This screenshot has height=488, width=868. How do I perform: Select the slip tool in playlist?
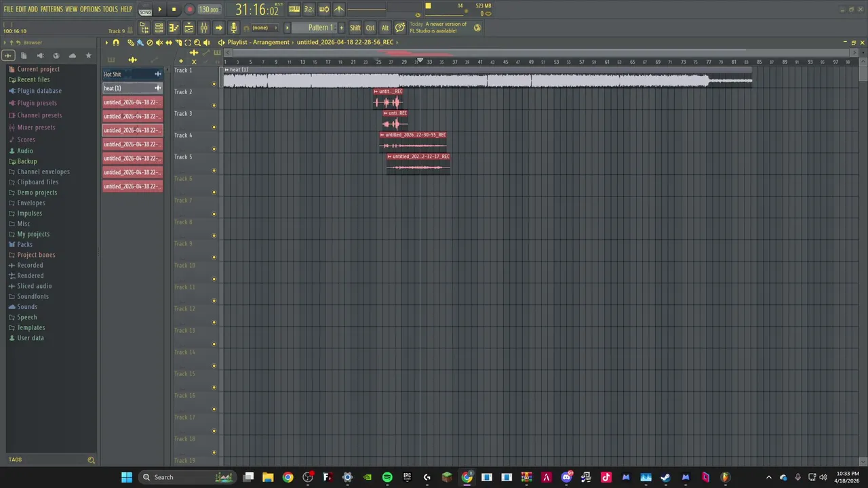click(x=169, y=43)
